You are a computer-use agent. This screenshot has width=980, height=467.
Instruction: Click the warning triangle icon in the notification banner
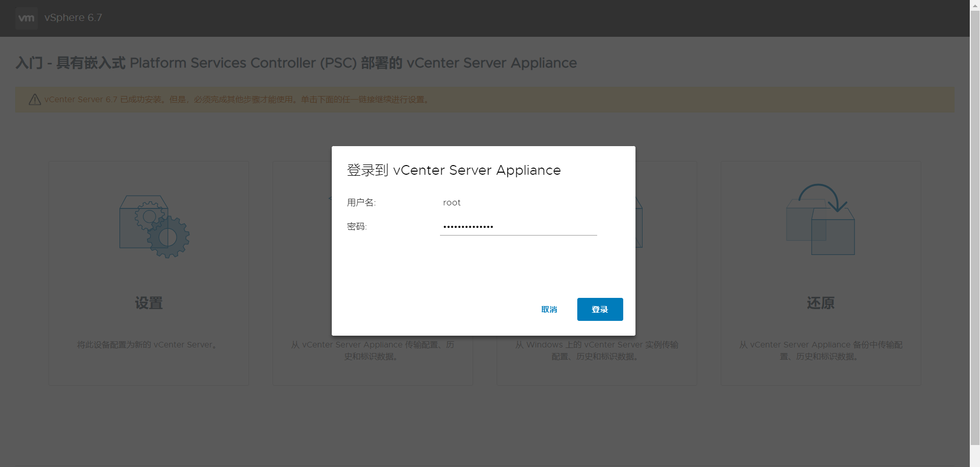pyautogui.click(x=34, y=99)
